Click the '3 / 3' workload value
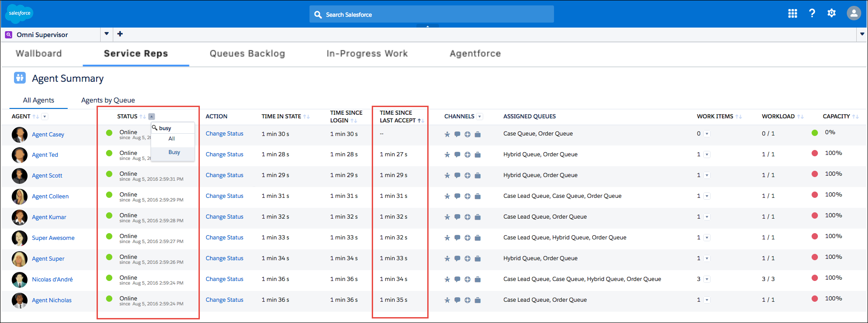Image resolution: width=868 pixels, height=323 pixels. coord(768,279)
